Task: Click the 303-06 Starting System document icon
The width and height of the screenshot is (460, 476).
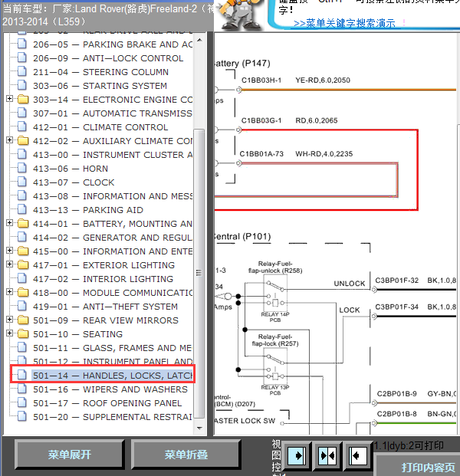Action: click(22, 85)
